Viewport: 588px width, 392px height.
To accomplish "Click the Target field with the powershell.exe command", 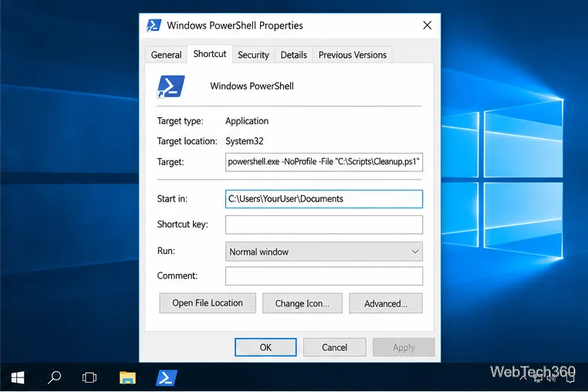I will [x=324, y=162].
